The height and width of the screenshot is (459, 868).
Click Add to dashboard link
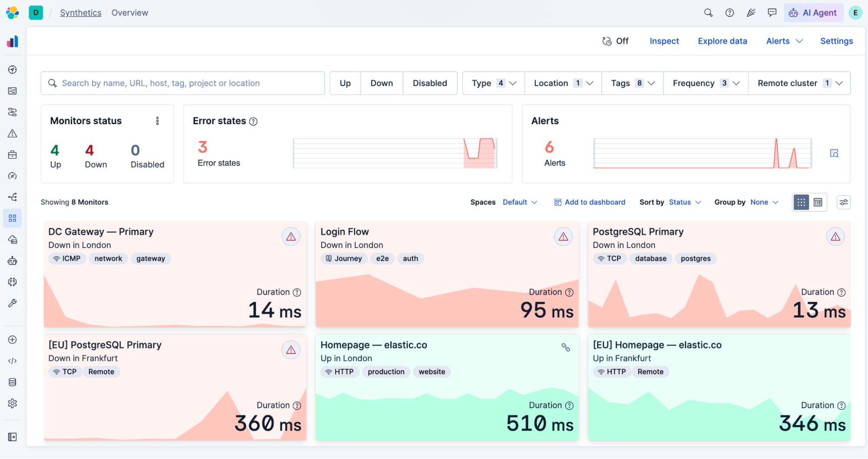pyautogui.click(x=590, y=202)
